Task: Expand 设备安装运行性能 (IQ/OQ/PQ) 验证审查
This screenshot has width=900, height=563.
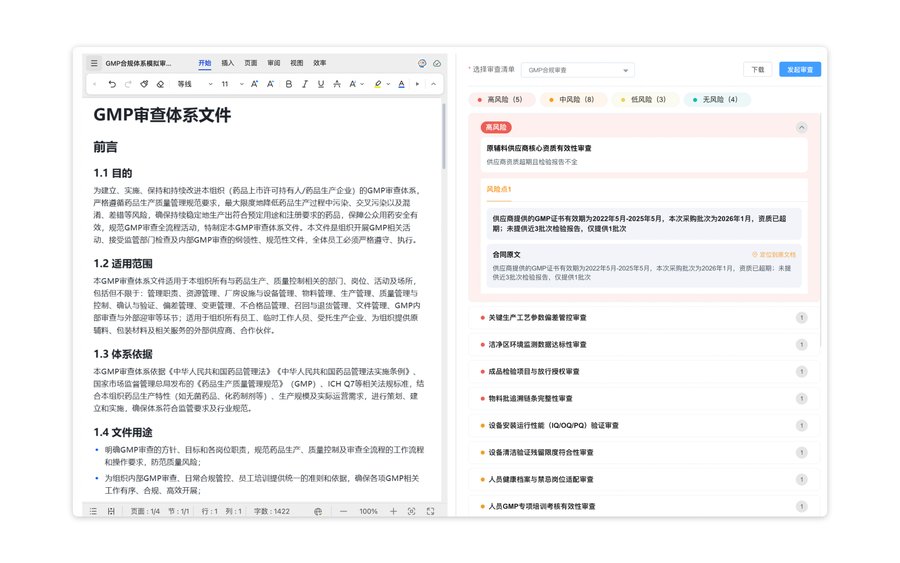Action: pyautogui.click(x=643, y=425)
